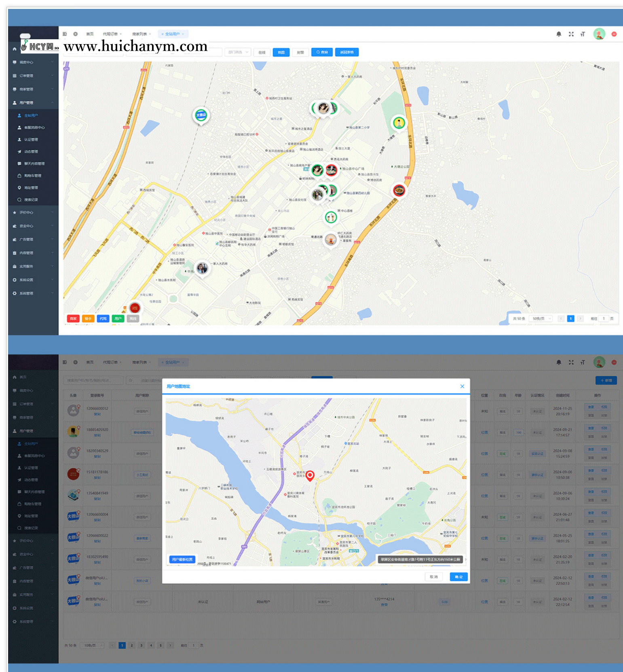Toggle the blue 地图 view button in the top toolbar
This screenshot has width=623, height=672.
[x=281, y=52]
